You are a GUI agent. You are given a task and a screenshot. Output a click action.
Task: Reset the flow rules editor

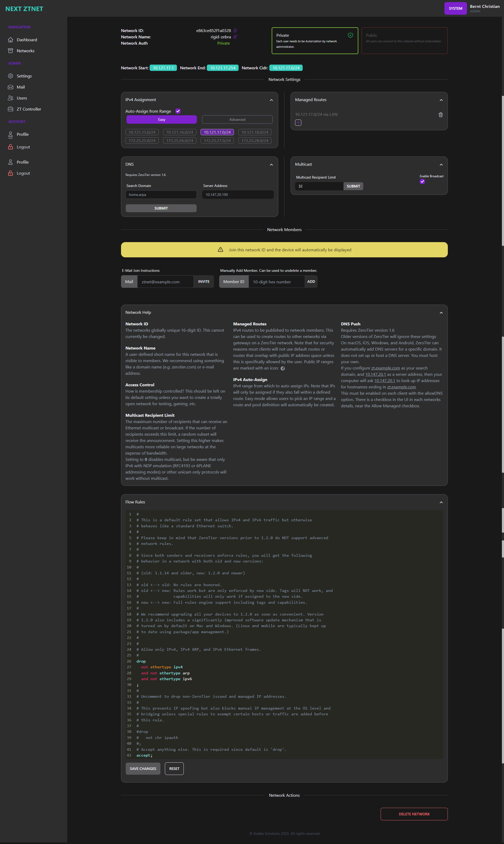tap(174, 769)
